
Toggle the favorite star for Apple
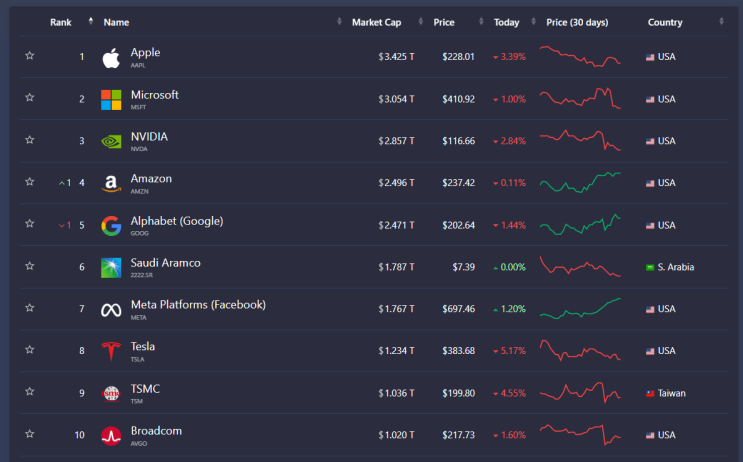(30, 57)
